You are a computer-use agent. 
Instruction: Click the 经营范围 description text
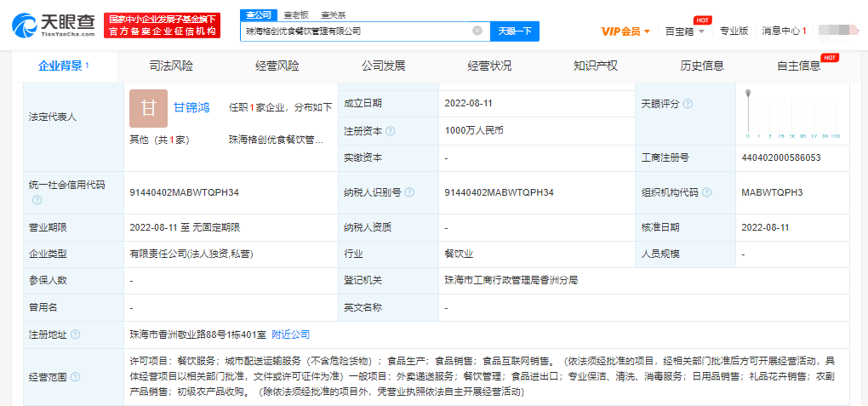[483, 377]
